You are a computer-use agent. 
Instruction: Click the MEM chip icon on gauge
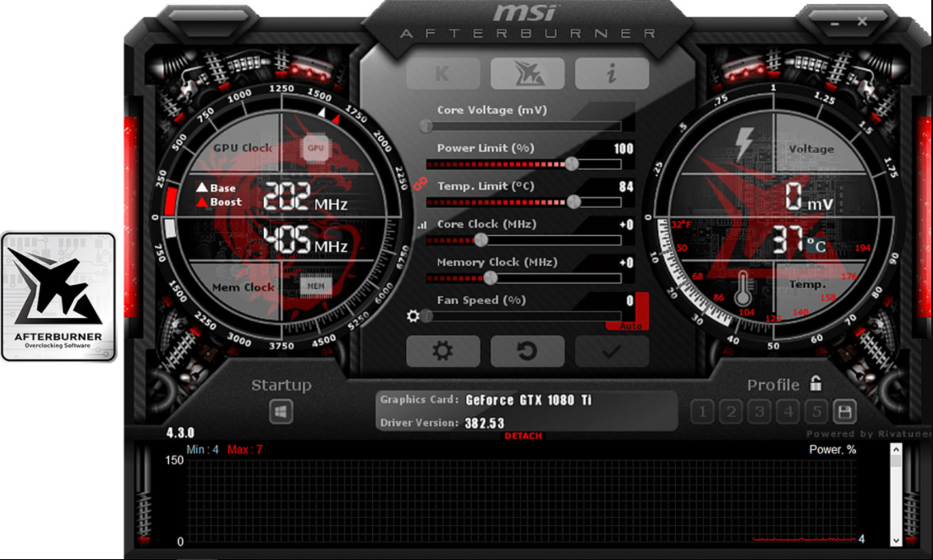(x=316, y=286)
